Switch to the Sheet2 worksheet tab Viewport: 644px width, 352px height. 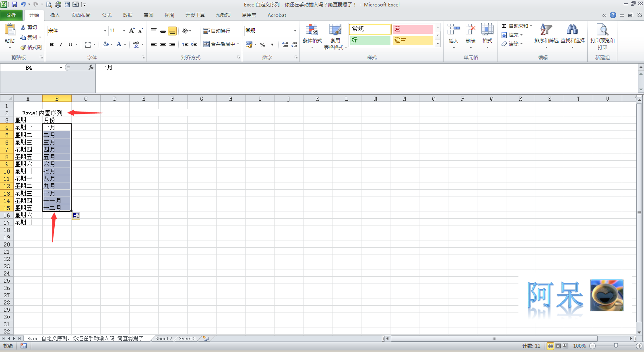[x=164, y=339]
